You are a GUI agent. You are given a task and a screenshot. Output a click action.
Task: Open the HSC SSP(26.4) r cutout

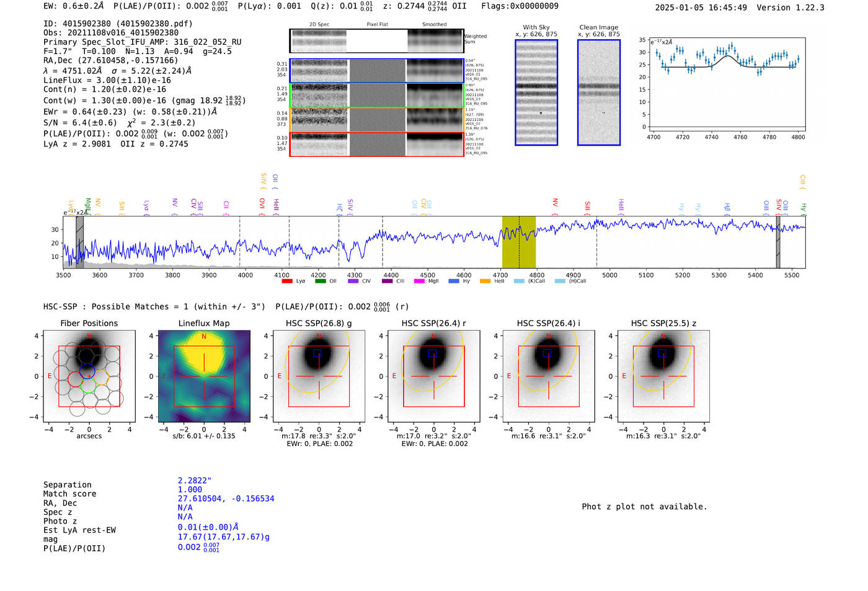click(x=434, y=376)
